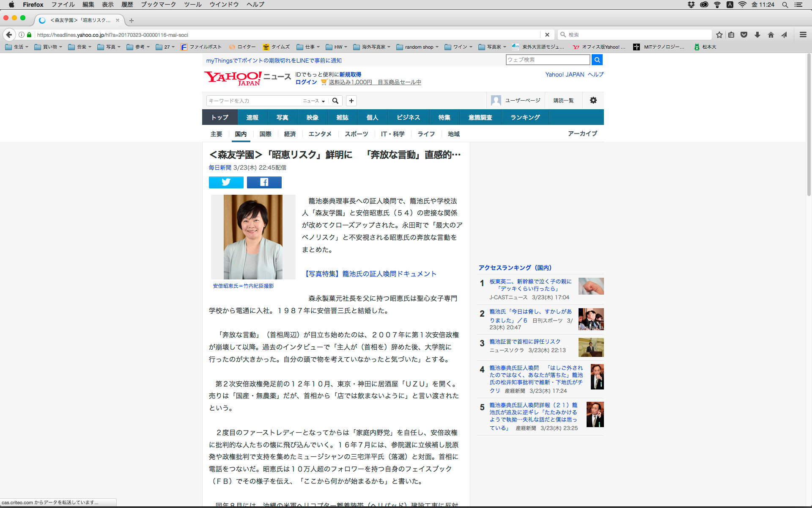Share article on Facebook
The height and width of the screenshot is (508, 812).
point(264,182)
